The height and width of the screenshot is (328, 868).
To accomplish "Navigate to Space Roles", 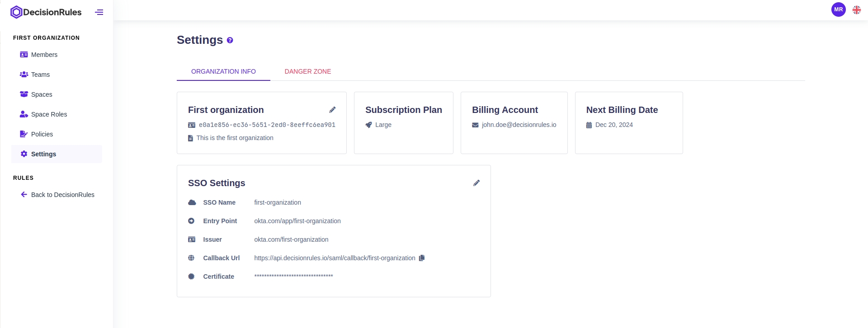I will click(x=49, y=114).
